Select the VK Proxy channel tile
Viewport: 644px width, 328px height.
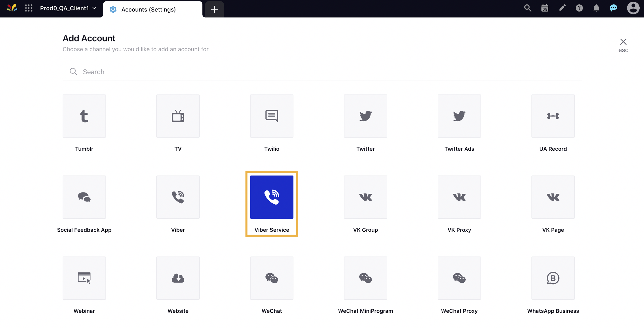click(459, 197)
